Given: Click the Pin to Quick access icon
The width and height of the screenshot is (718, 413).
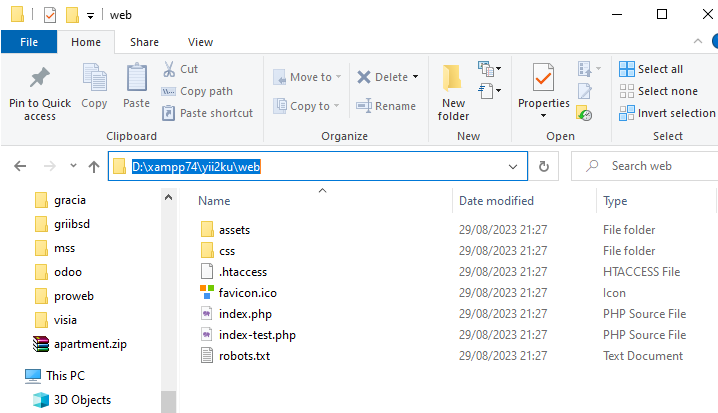Looking at the screenshot, I should (x=40, y=77).
